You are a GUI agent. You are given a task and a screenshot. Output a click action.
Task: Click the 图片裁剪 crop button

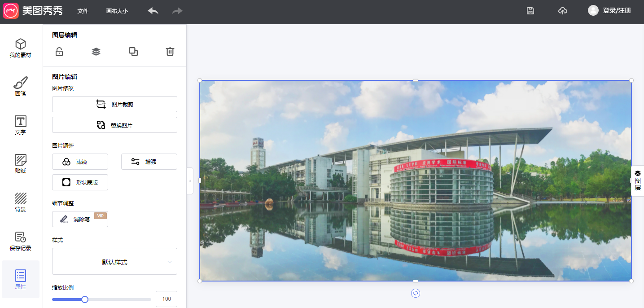[x=114, y=104]
